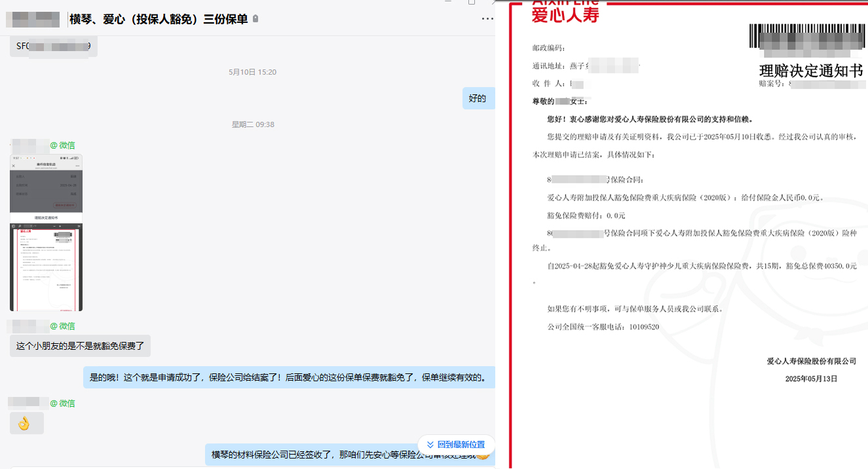Viewport: 868px width, 469px height.
Task: Maximize the chat window
Action: click(x=471, y=2)
